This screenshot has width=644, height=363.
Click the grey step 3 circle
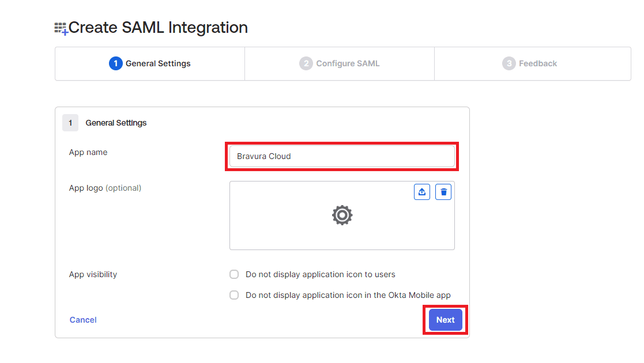[x=509, y=63]
